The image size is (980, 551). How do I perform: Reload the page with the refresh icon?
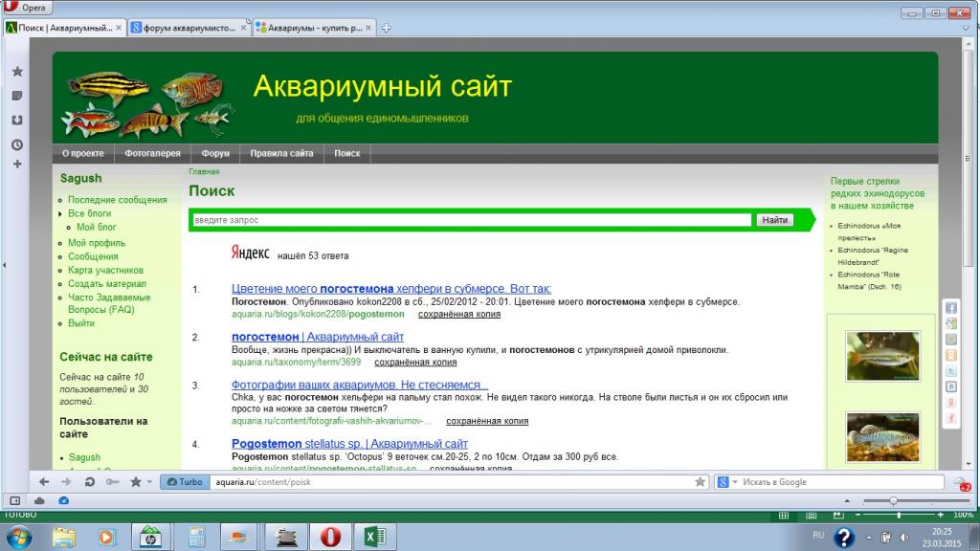coord(89,482)
